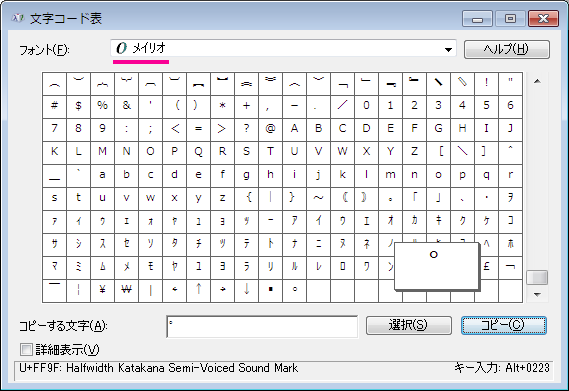Click the ヘルプ(H) help button
The width and height of the screenshot is (569, 391).
click(x=507, y=49)
